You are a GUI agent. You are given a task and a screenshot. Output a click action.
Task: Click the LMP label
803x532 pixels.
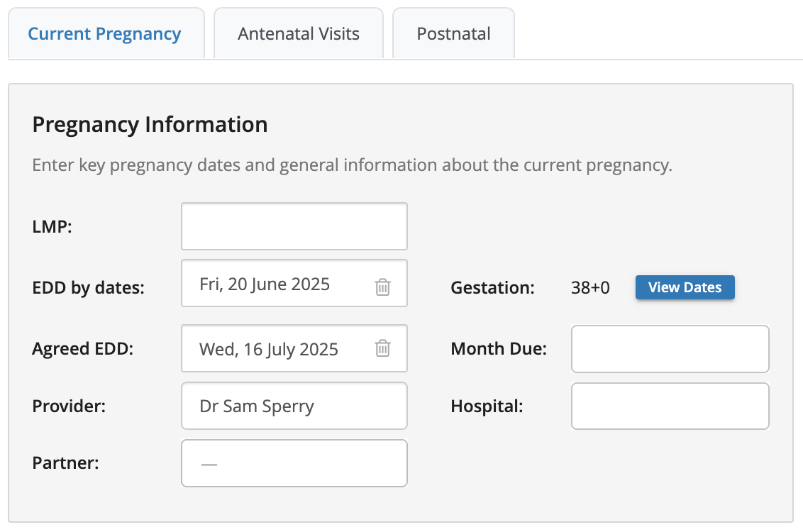tap(52, 227)
